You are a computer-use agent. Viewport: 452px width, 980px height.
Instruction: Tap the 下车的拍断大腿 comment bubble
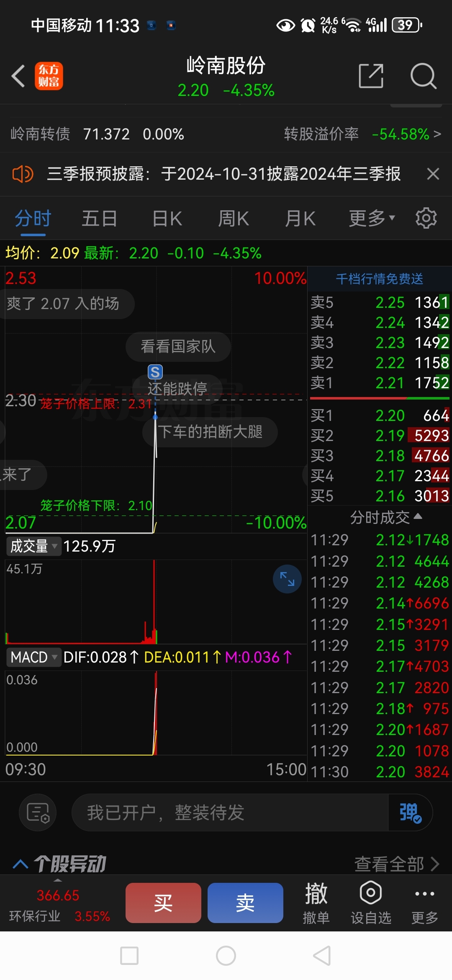tap(210, 432)
